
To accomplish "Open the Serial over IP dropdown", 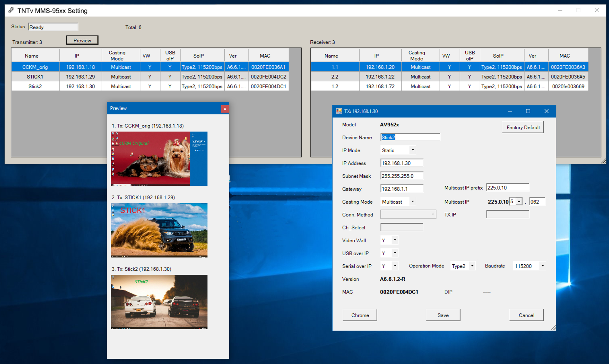I will pos(395,266).
